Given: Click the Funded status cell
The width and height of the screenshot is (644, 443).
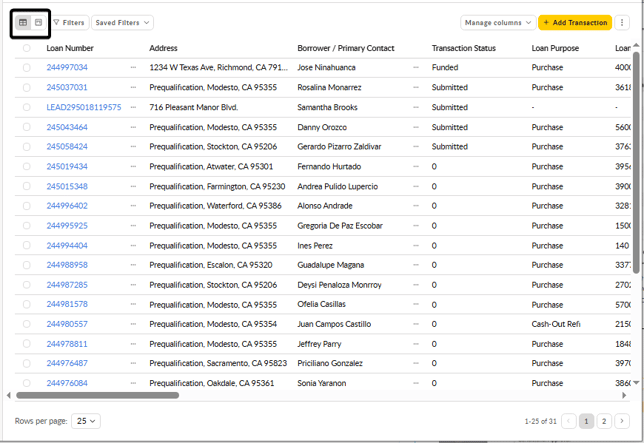Looking at the screenshot, I should [445, 67].
